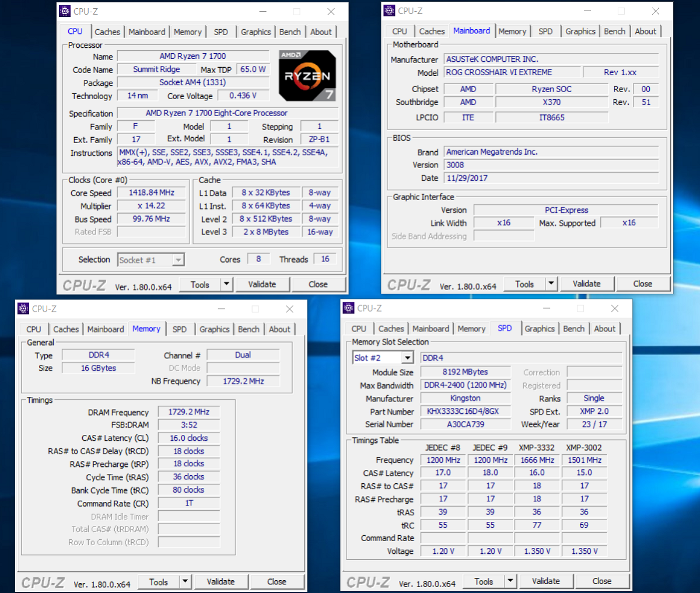This screenshot has width=700, height=593.
Task: Click the CPU-Z icon in Memory window title bar
Action: pos(23,308)
